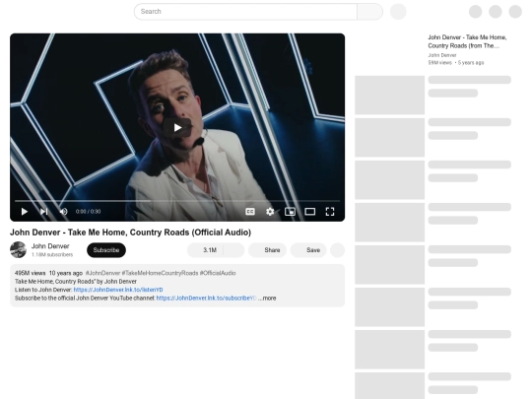Like the video showing 3.1M
Screen dimensions: 532x399
(206, 250)
